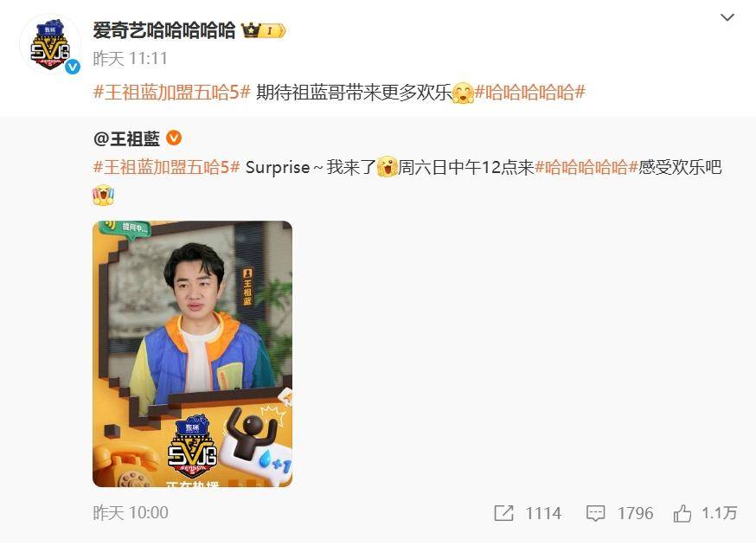Screen dimensions: 756x546
Task: Click the crying-laughing emoji in repost
Action: coord(104,195)
